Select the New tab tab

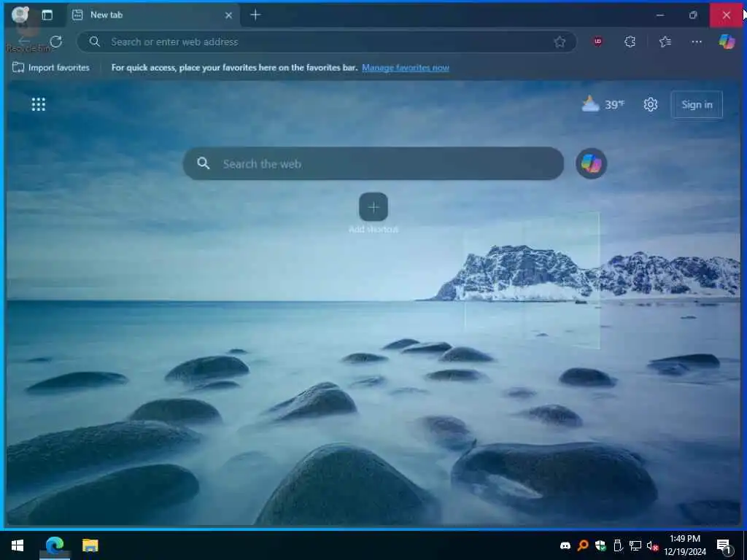coord(152,15)
